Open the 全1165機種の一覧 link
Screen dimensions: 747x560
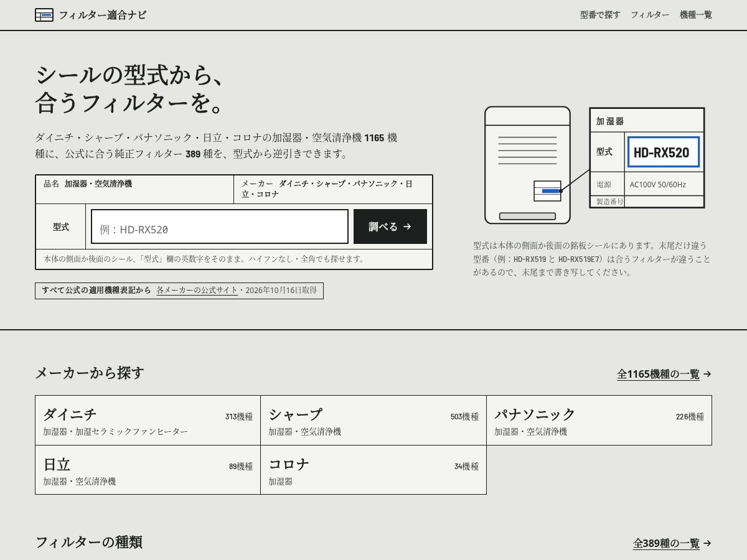pyautogui.click(x=664, y=374)
